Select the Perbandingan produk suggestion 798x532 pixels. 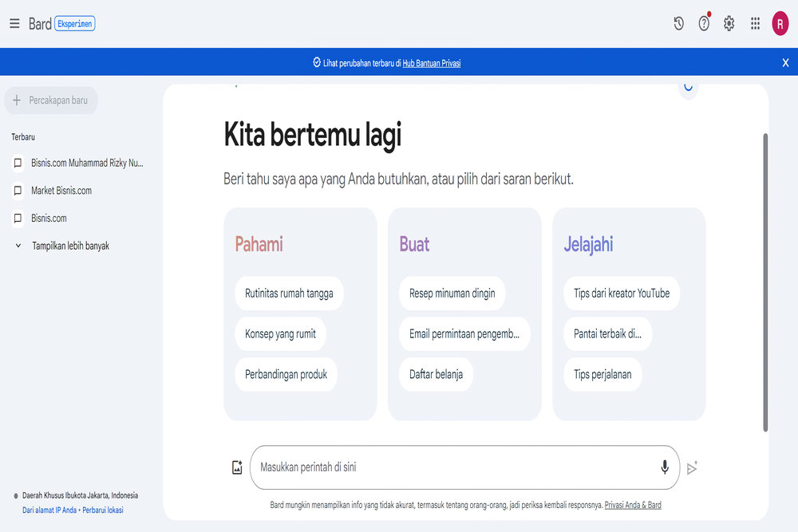tap(286, 374)
